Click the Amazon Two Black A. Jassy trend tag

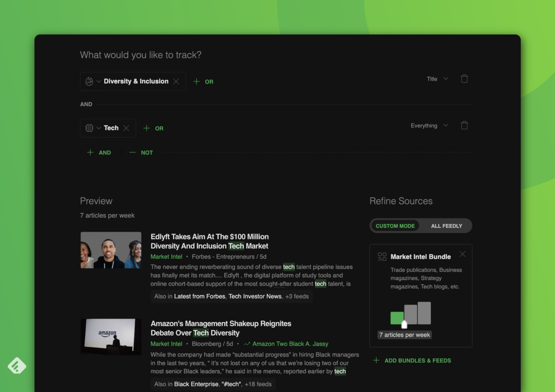tap(290, 344)
